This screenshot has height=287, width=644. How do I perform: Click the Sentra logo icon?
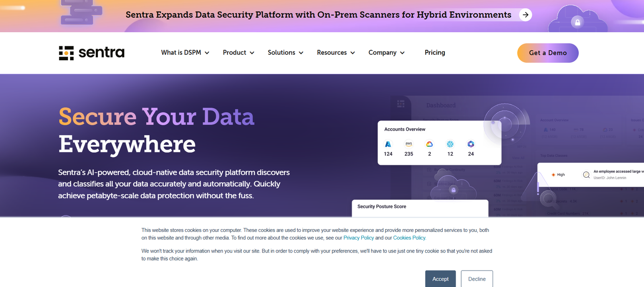pos(66,53)
